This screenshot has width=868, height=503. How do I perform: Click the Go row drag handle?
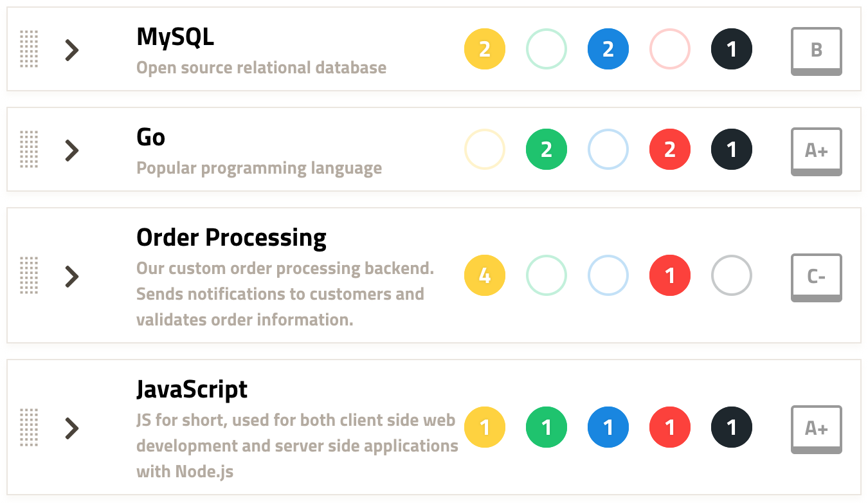[29, 149]
